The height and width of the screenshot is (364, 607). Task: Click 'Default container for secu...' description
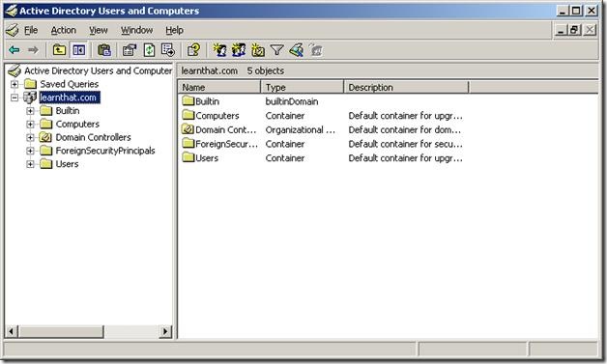click(405, 144)
